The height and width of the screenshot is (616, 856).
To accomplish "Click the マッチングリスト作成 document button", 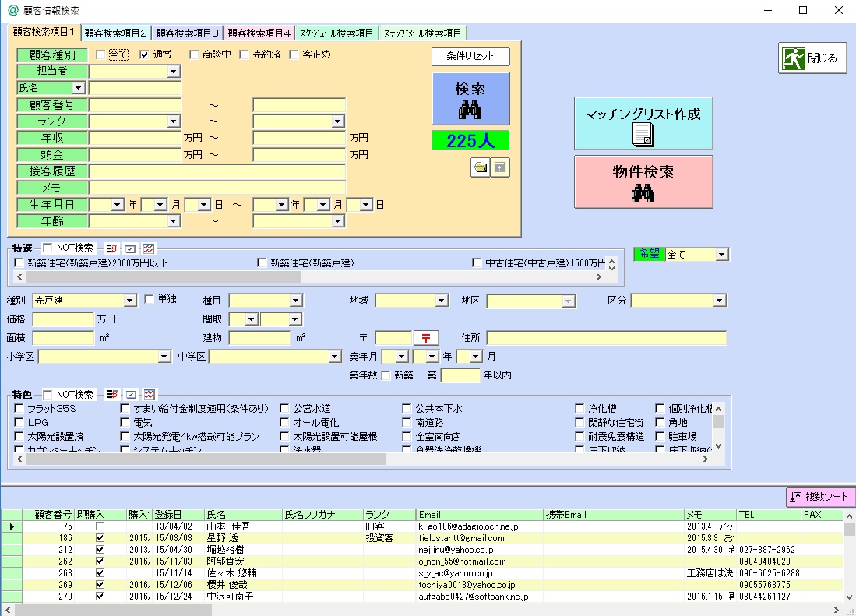I will (643, 124).
